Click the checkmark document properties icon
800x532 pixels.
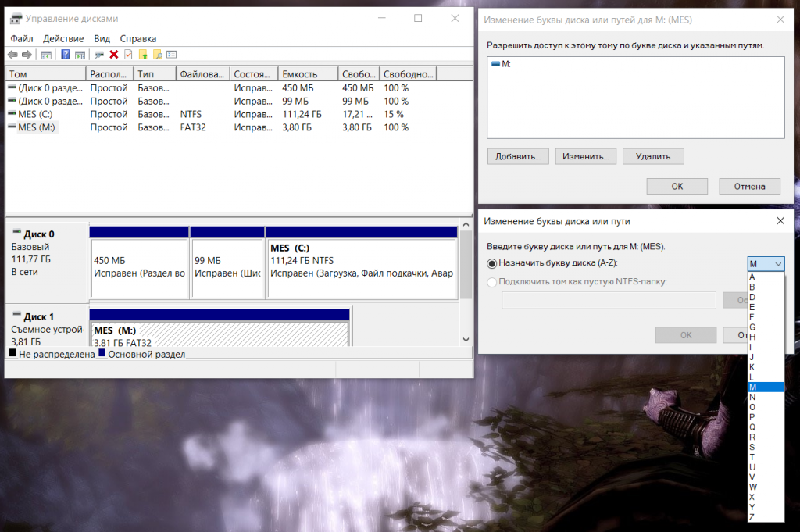click(x=128, y=55)
